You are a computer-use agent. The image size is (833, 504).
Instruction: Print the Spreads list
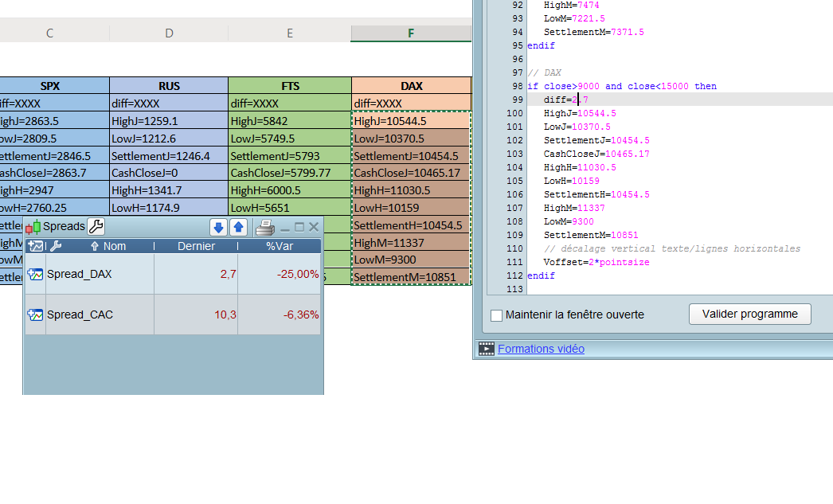click(264, 228)
